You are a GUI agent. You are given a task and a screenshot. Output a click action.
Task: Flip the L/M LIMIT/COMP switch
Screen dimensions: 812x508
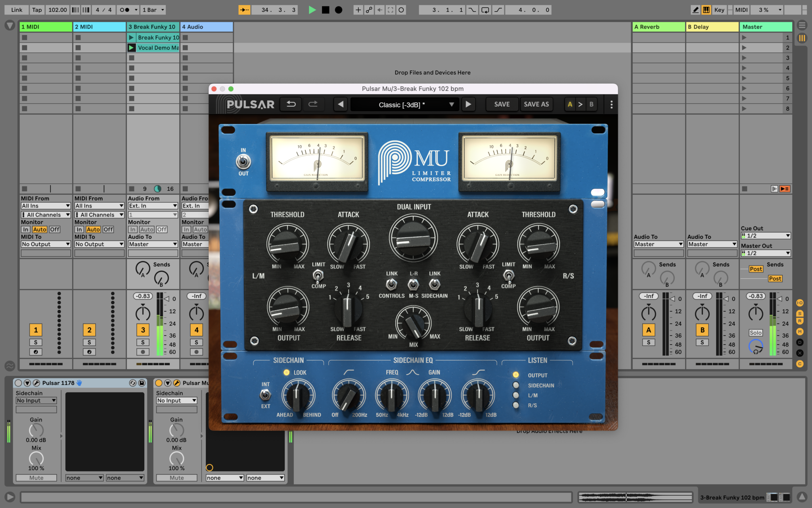pyautogui.click(x=318, y=275)
